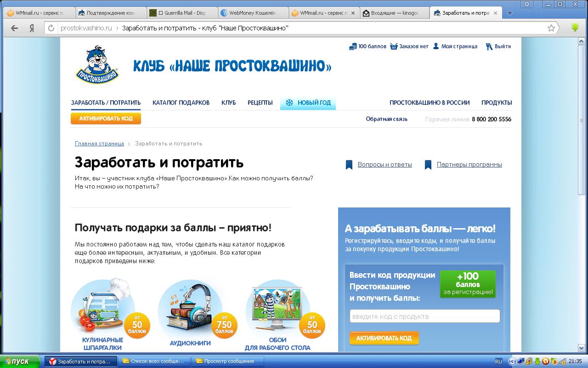Click the product code input field
Viewport: 588px width, 368px height.
coord(425,316)
